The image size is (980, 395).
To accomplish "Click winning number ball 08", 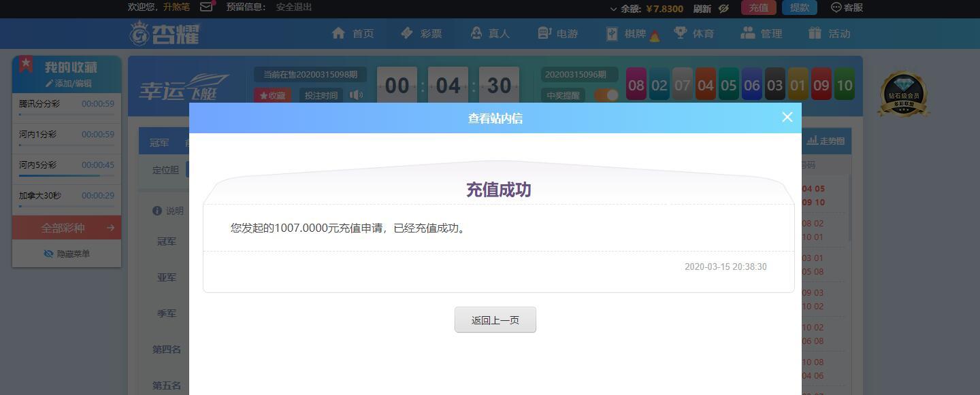I will click(636, 85).
